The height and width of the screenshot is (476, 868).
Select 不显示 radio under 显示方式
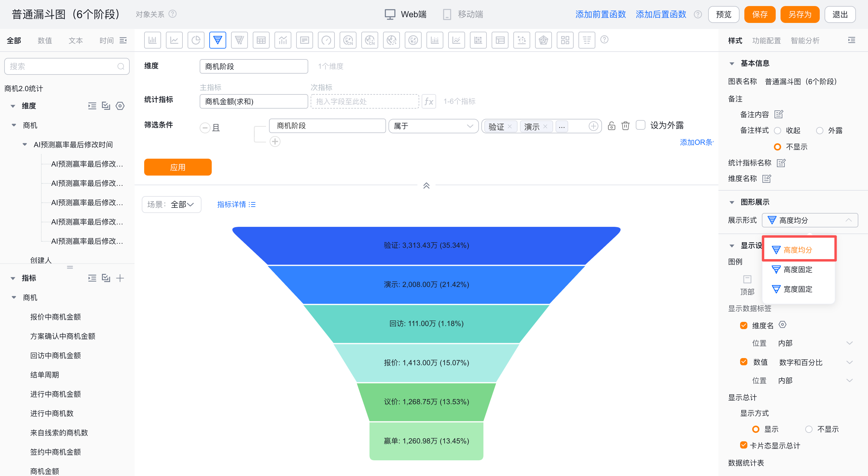tap(809, 429)
